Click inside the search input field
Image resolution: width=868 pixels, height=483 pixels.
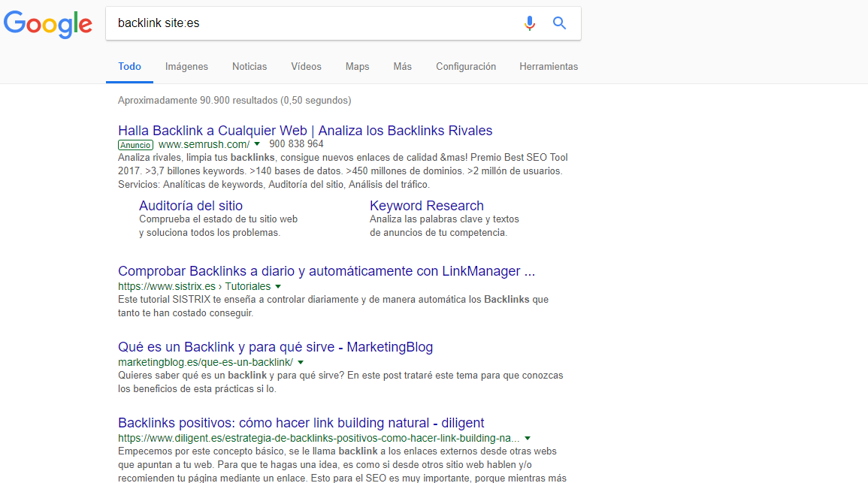click(301, 23)
